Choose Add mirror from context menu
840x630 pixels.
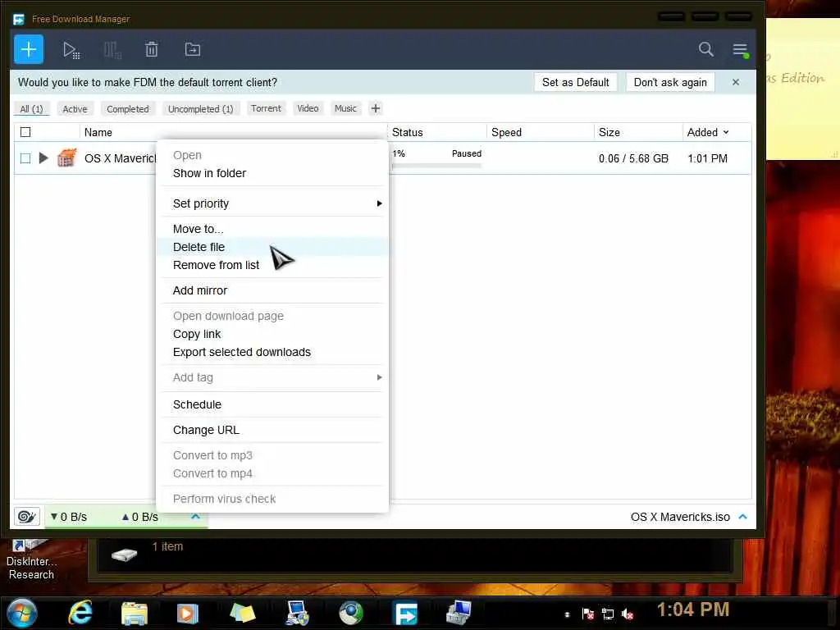(x=272, y=290)
